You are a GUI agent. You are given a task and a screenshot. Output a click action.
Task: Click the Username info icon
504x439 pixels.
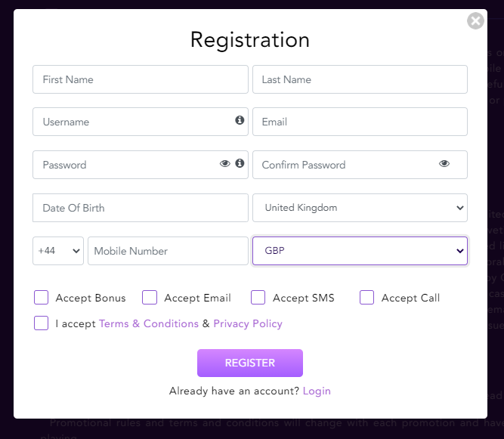point(240,120)
